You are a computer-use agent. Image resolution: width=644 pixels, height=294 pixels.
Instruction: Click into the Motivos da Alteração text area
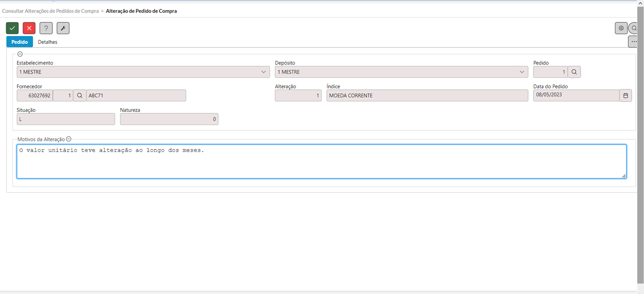pos(321,161)
